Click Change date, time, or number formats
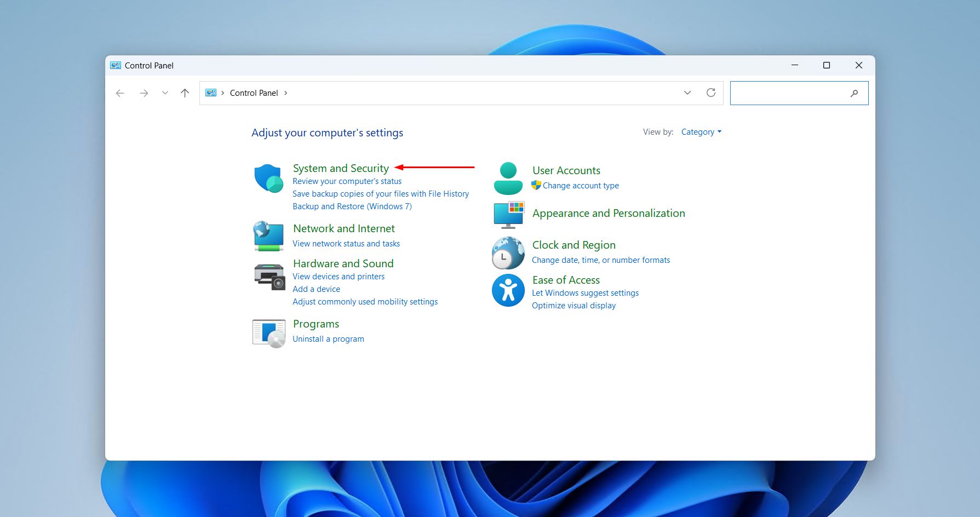The height and width of the screenshot is (517, 980). coord(601,260)
